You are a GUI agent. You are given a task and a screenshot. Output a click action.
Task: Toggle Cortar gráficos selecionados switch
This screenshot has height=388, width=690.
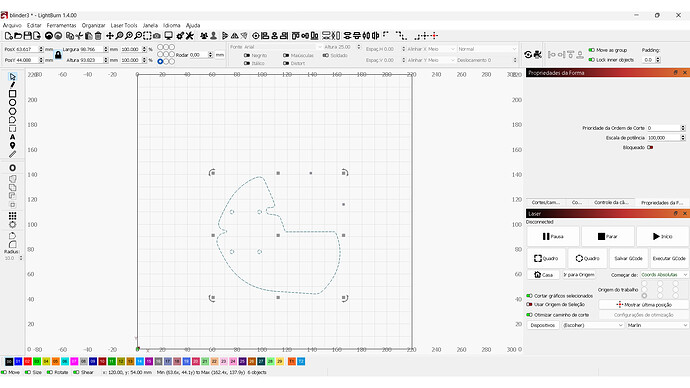coord(529,296)
